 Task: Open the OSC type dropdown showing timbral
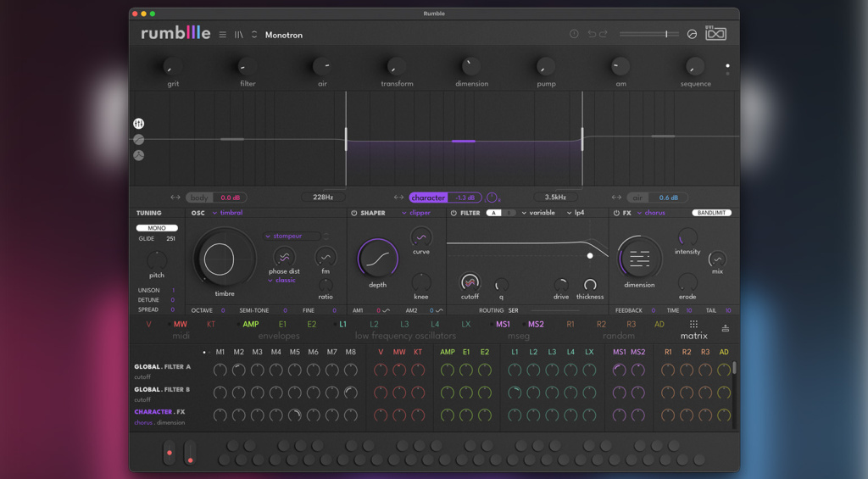[227, 213]
